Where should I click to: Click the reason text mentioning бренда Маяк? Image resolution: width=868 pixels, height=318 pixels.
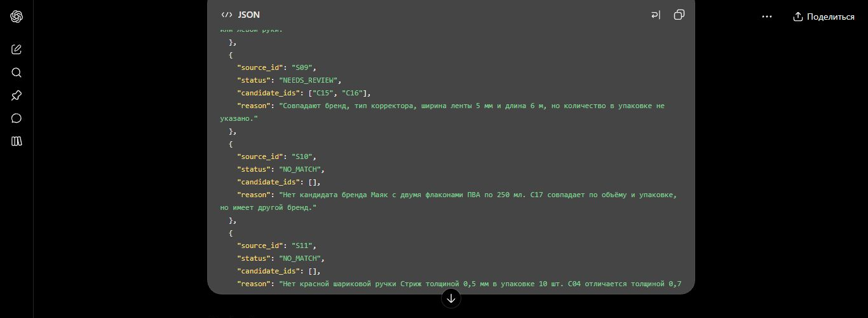point(448,201)
